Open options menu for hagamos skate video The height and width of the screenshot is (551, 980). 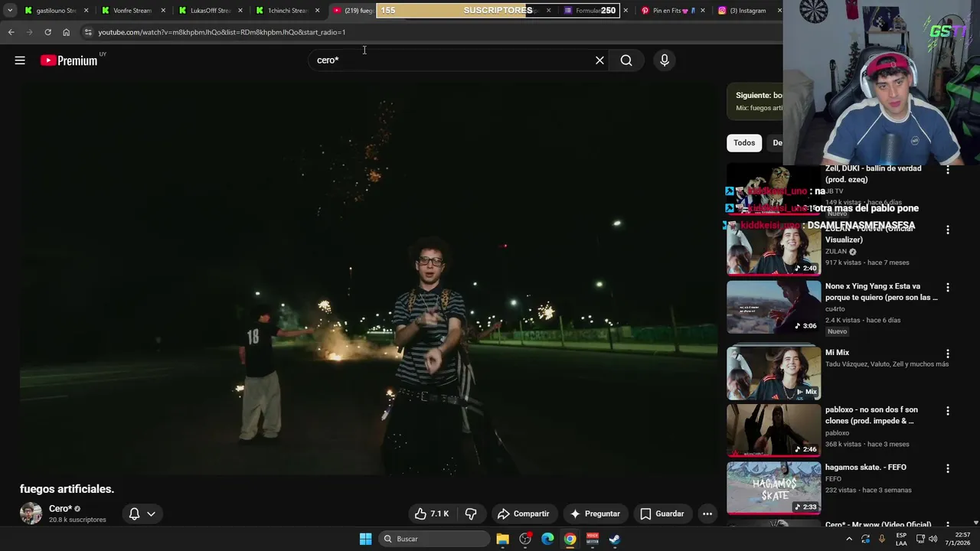tap(948, 468)
